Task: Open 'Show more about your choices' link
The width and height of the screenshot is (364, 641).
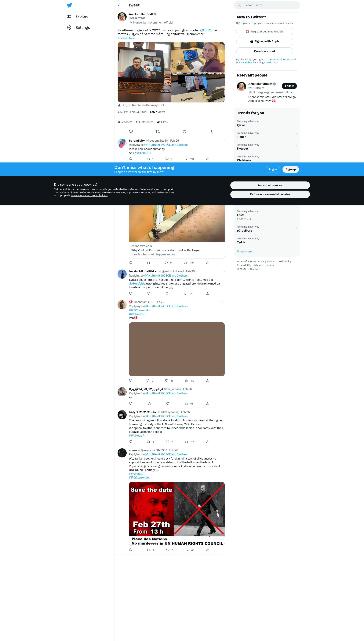Action: pos(89,196)
